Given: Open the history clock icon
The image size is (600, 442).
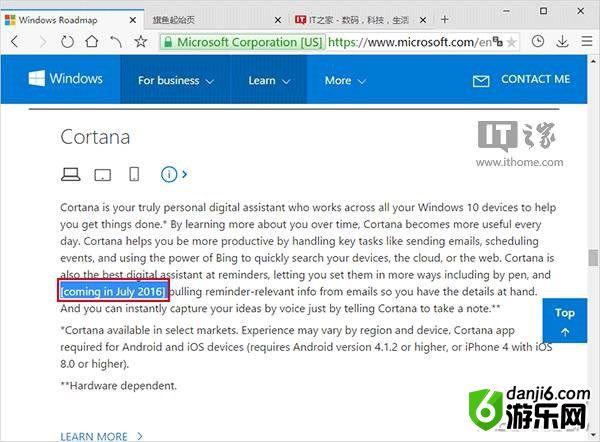Looking at the screenshot, I should (538, 41).
